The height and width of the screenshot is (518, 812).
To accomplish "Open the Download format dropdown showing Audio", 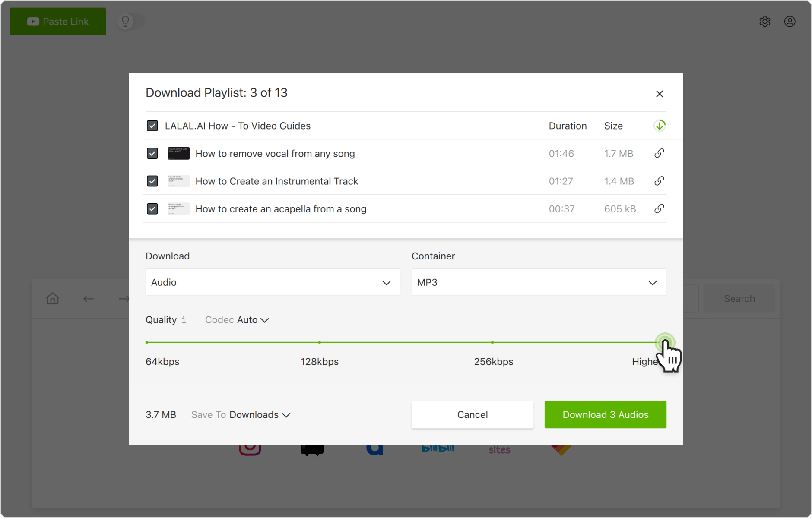I will pos(273,282).
